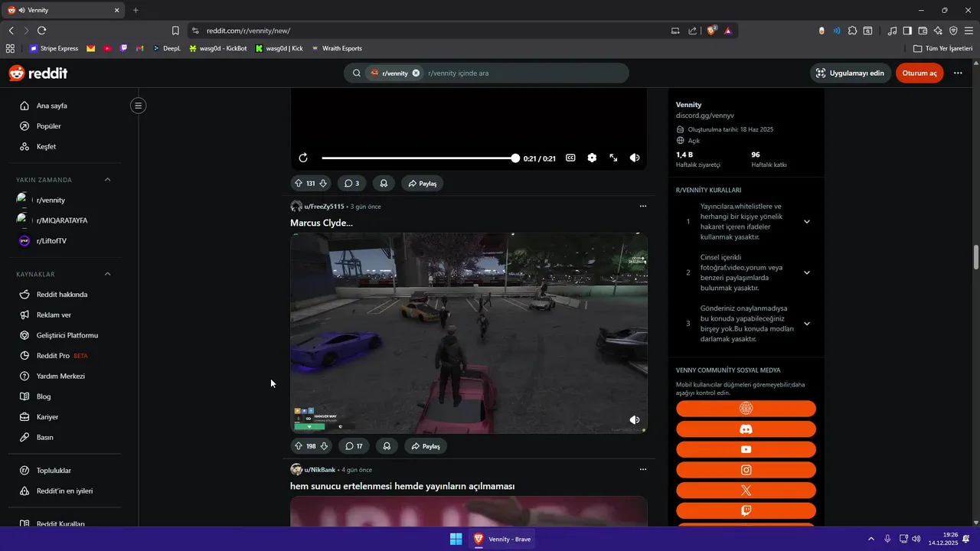Collapse the KAYNAKLAR section
Screen dimensions: 980x551
pos(107,274)
